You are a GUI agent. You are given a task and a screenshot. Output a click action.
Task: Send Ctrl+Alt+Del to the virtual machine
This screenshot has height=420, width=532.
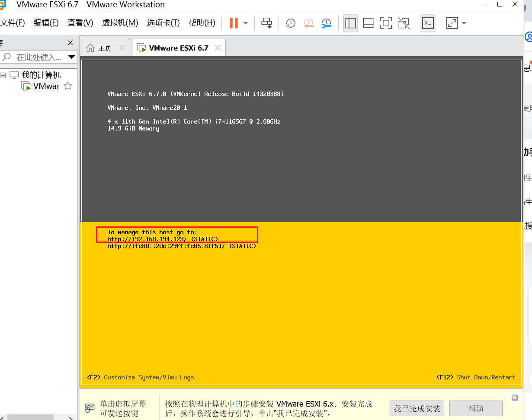click(x=267, y=23)
